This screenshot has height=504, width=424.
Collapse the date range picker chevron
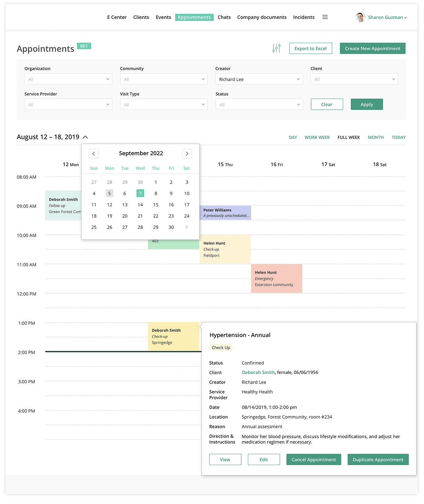pos(86,137)
